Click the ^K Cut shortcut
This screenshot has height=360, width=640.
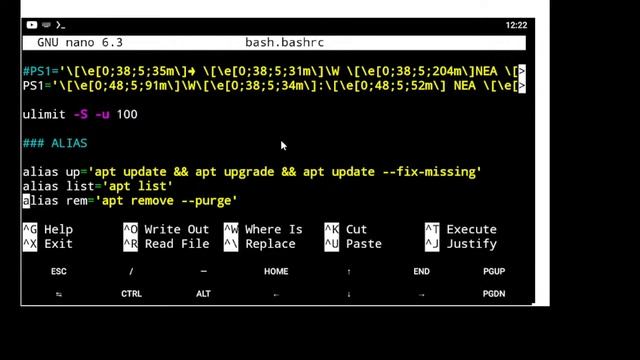[346, 229]
